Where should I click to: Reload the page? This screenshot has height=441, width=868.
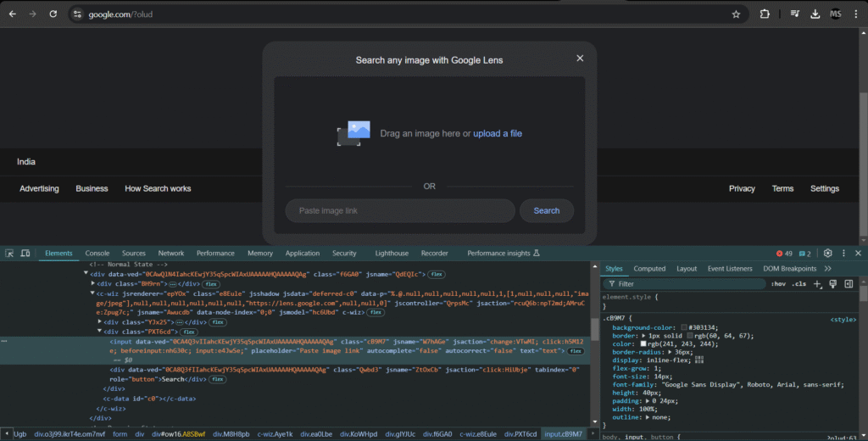coord(53,14)
